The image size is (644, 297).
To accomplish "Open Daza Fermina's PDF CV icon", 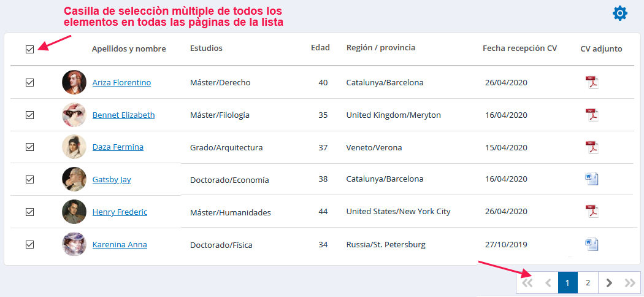I will (x=592, y=147).
